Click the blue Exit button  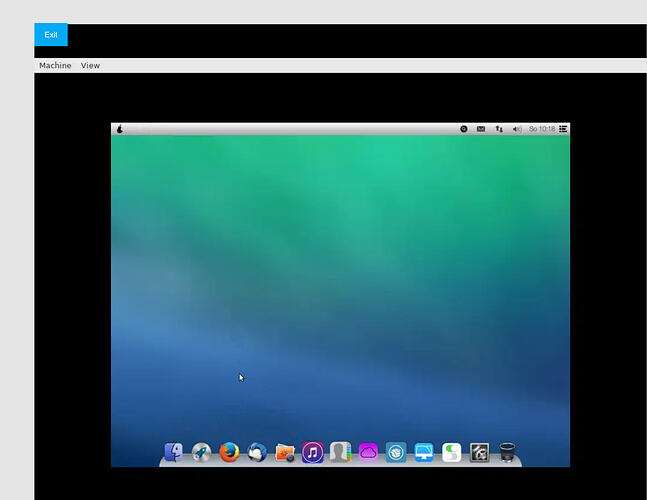(51, 35)
